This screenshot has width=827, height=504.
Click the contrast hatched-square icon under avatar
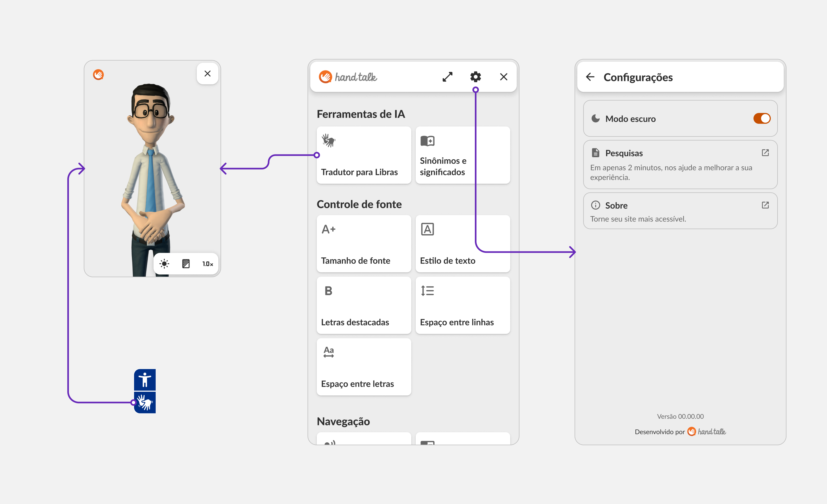[x=186, y=264]
